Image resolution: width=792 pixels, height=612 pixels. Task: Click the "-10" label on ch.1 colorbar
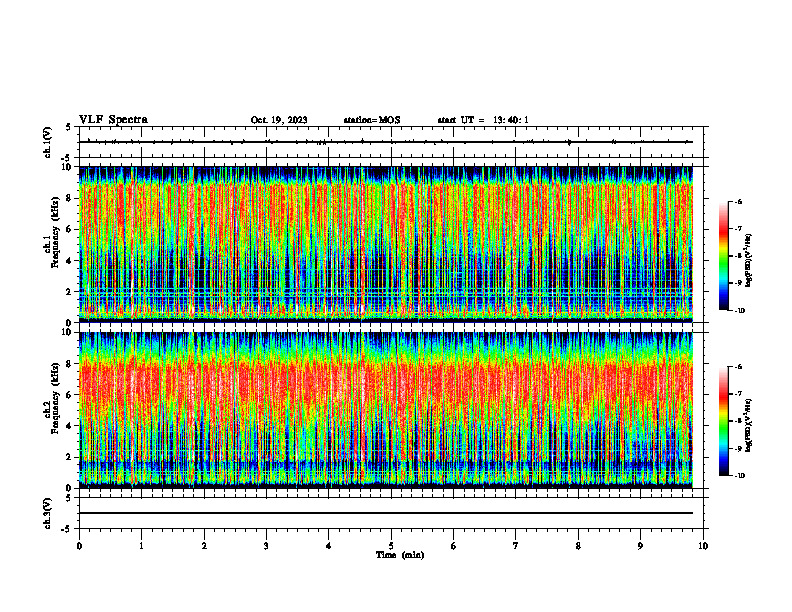coord(739,311)
